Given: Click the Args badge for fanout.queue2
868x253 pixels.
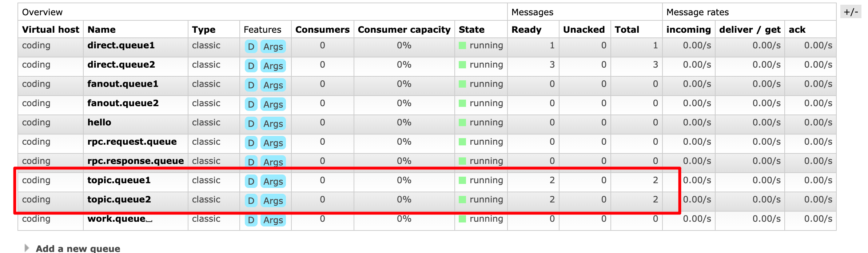Looking at the screenshot, I should pos(273,104).
